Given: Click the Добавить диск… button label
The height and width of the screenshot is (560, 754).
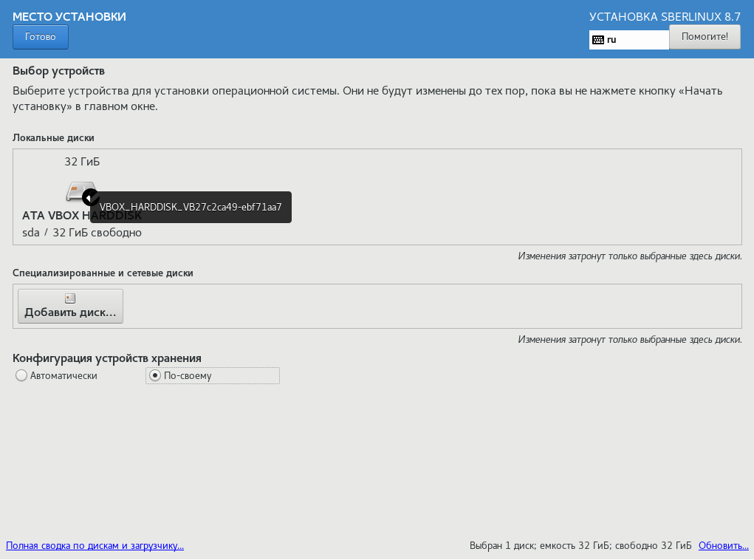Looking at the screenshot, I should 70,313.
